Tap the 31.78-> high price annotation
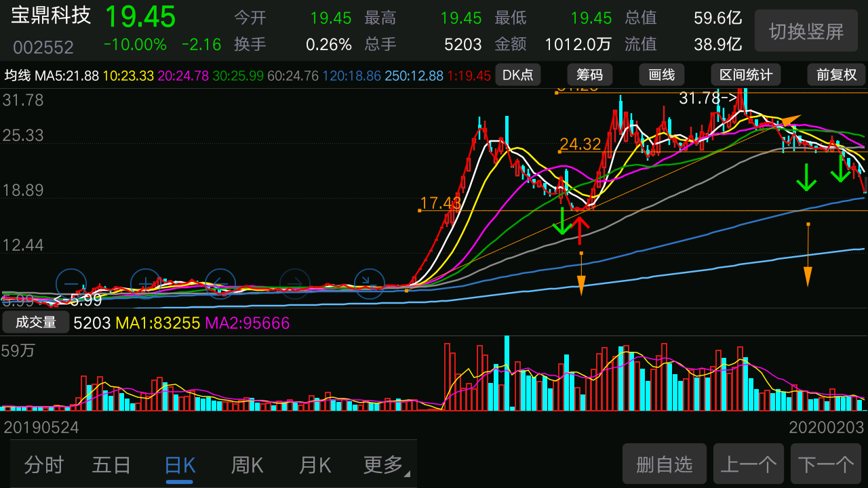868x488 pixels. click(x=708, y=98)
